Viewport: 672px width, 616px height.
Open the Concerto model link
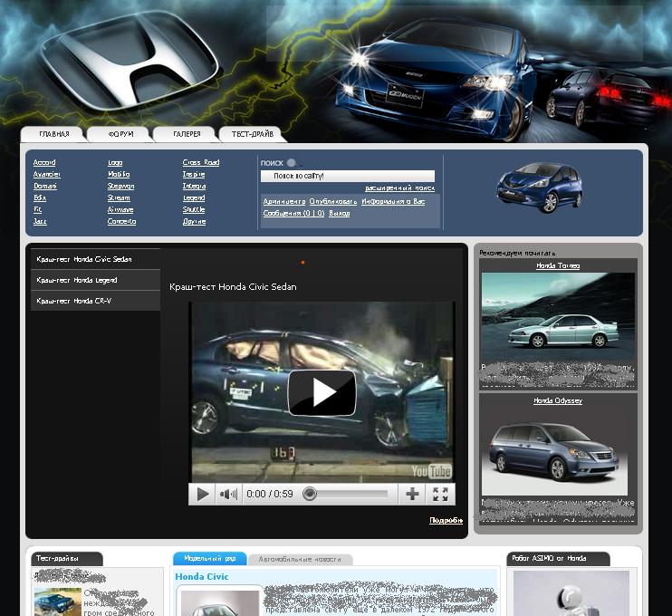[121, 221]
